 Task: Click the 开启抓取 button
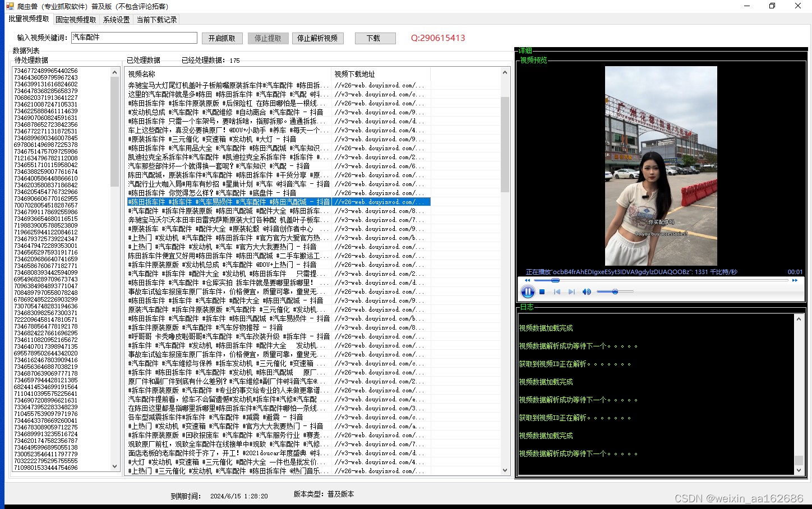[222, 38]
